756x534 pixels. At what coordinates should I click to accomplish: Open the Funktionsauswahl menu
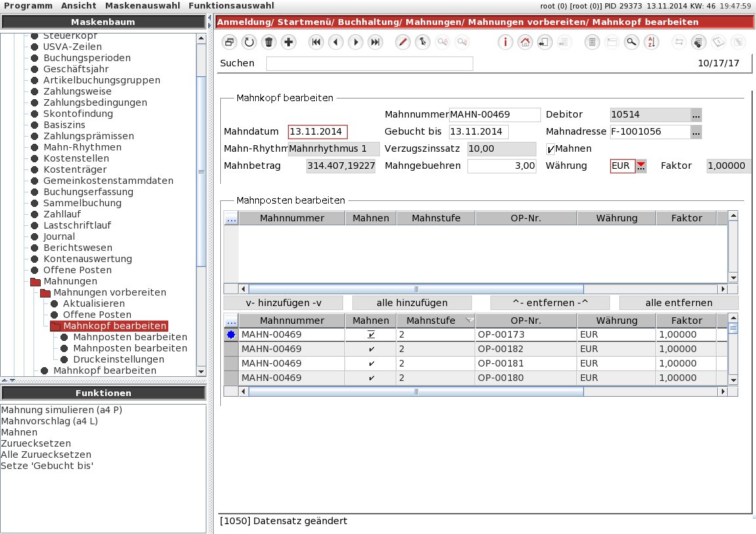click(x=231, y=6)
